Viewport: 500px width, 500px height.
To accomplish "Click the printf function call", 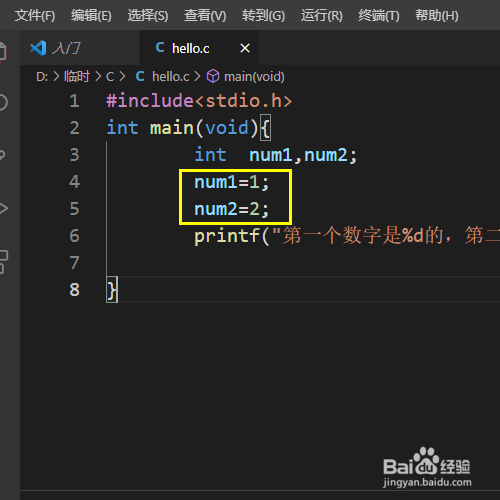I will [x=227, y=236].
